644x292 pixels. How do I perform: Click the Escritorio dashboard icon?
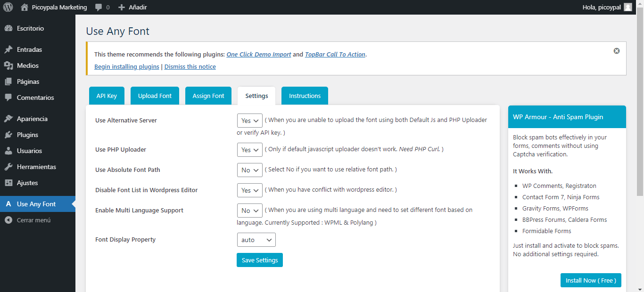point(8,28)
